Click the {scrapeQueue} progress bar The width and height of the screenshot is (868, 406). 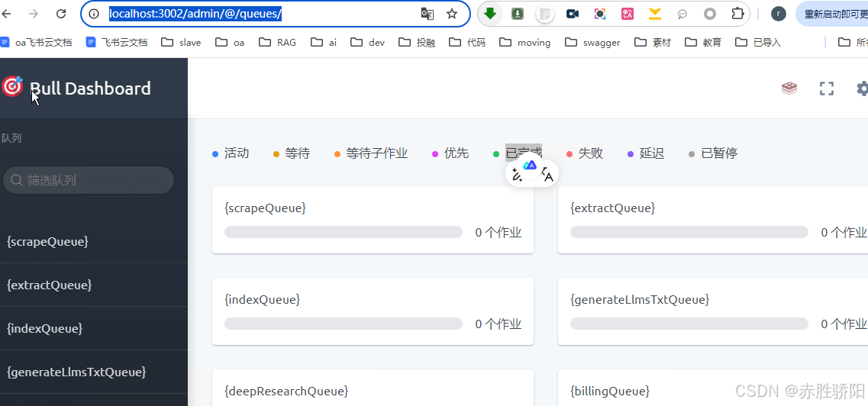click(344, 232)
